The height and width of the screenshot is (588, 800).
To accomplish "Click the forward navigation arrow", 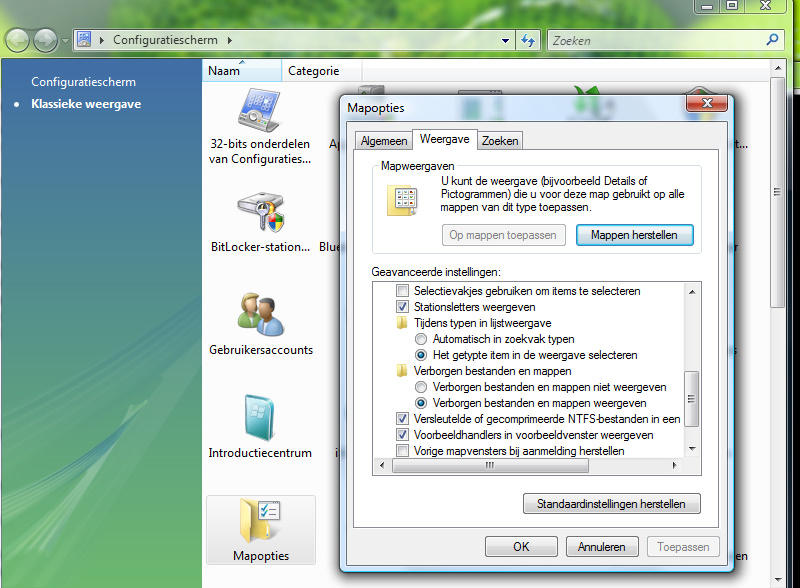I will tap(45, 40).
